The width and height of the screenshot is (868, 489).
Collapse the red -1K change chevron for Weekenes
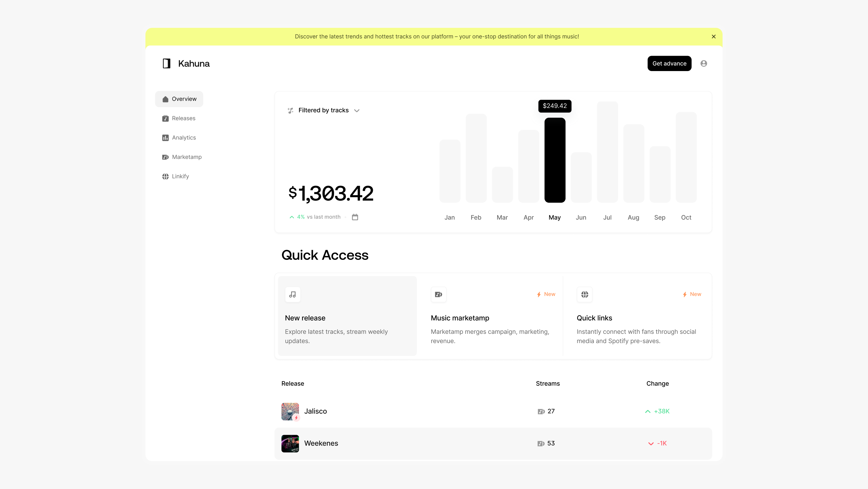coord(651,443)
